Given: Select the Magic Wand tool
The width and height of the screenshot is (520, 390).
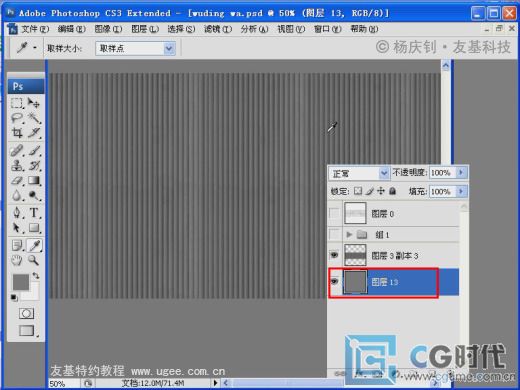Looking at the screenshot, I should pyautogui.click(x=34, y=118).
